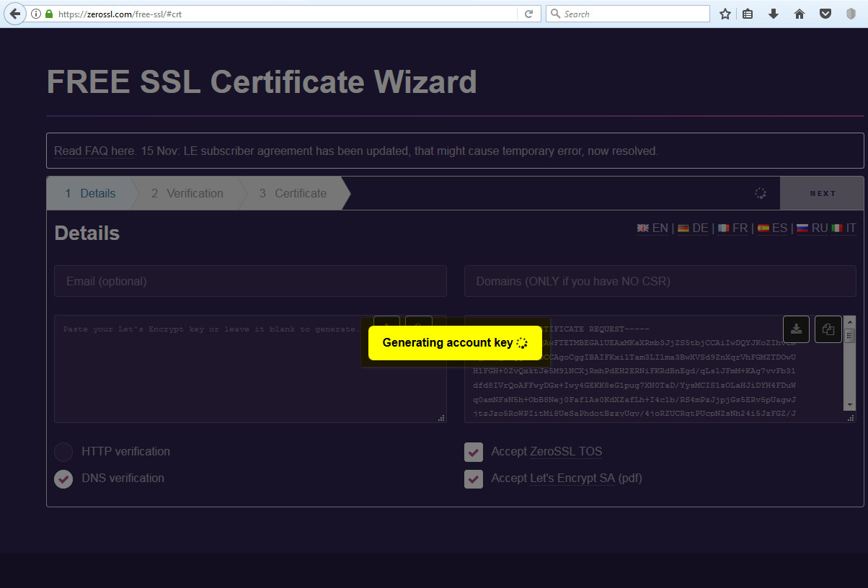Click the grey shield extension icon
The width and height of the screenshot is (868, 588).
[x=851, y=14]
